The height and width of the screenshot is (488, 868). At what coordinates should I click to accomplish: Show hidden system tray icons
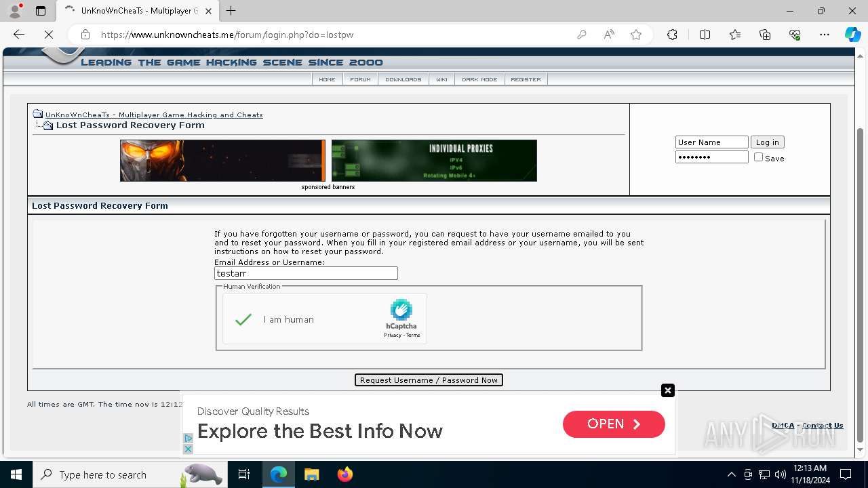click(x=731, y=474)
